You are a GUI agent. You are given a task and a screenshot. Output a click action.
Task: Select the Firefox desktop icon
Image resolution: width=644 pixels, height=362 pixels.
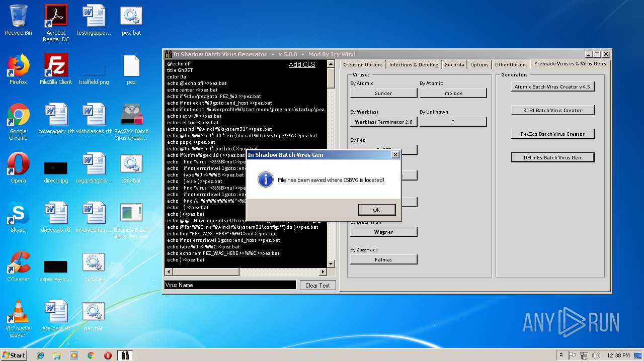click(18, 69)
